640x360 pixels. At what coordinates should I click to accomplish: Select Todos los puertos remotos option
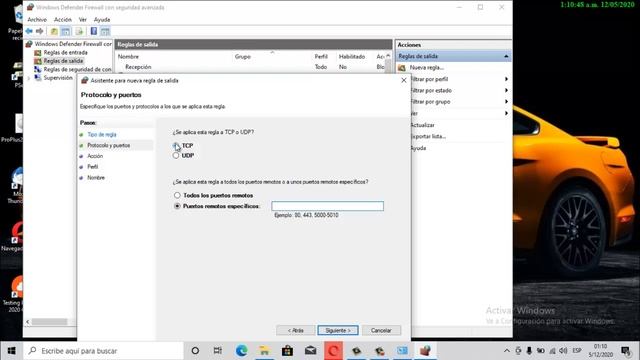177,196
